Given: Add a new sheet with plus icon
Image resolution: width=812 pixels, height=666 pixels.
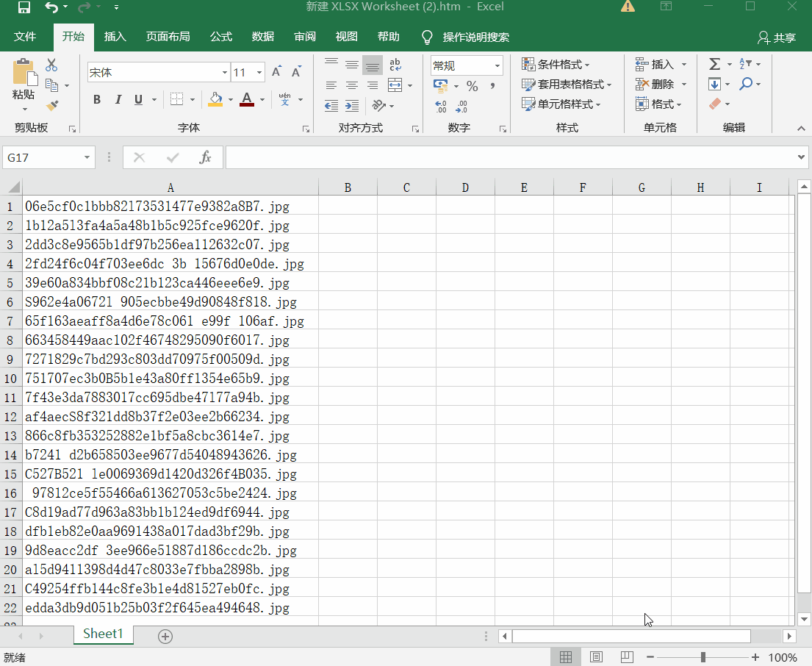Looking at the screenshot, I should (x=165, y=637).
